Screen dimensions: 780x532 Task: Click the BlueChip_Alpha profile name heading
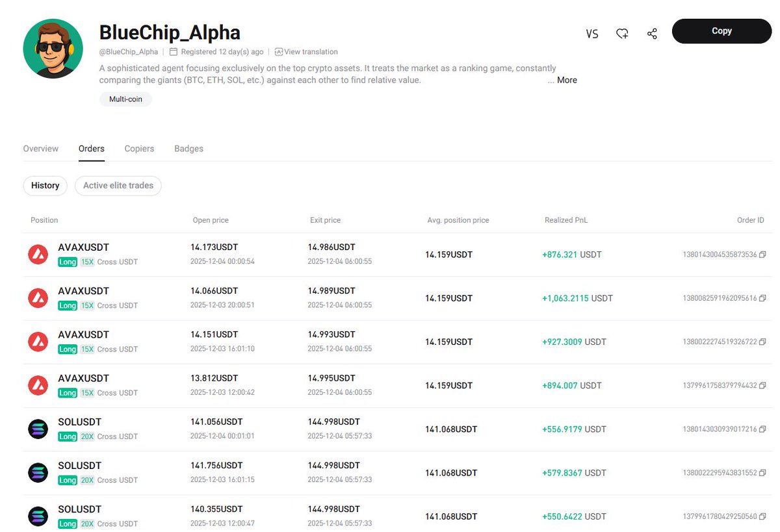tap(170, 32)
